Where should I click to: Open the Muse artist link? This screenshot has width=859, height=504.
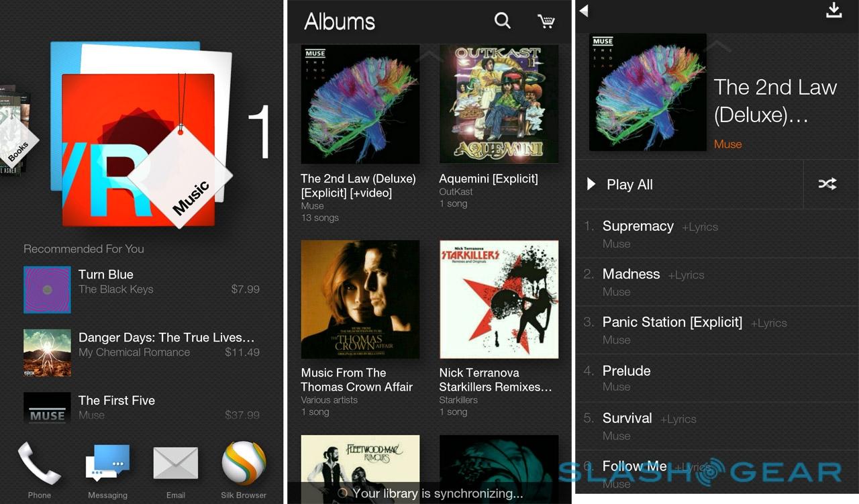727,144
